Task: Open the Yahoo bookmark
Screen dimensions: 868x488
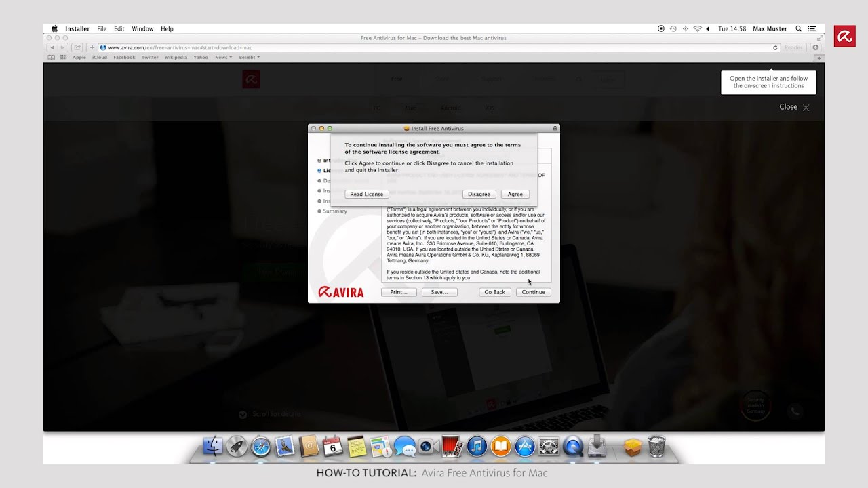Action: pos(201,58)
